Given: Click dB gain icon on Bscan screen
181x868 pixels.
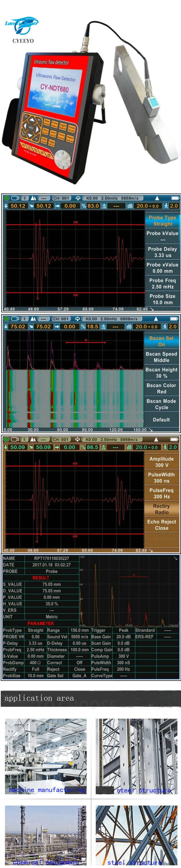Looking at the screenshot, I should [129, 326].
